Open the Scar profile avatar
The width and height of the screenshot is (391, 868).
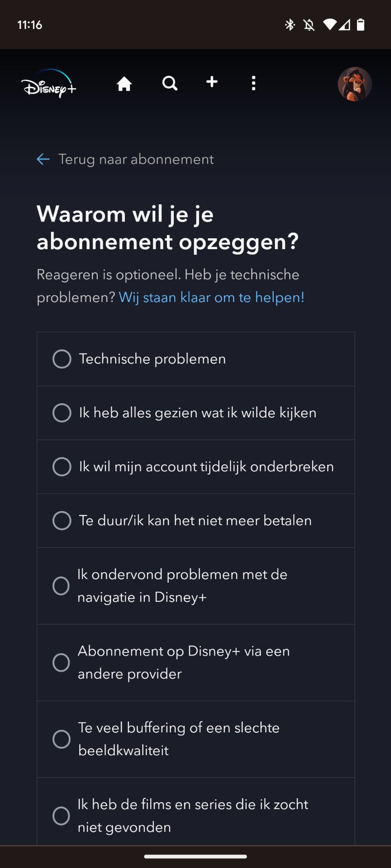click(355, 83)
